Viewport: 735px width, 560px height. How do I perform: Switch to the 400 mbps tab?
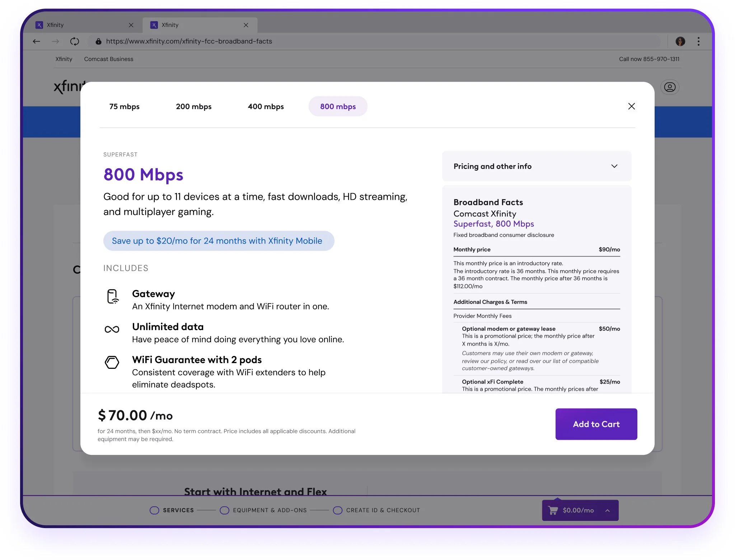click(266, 107)
